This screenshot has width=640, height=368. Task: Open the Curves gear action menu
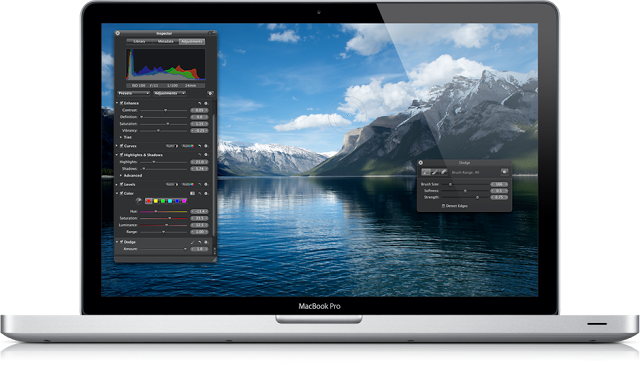tap(206, 146)
